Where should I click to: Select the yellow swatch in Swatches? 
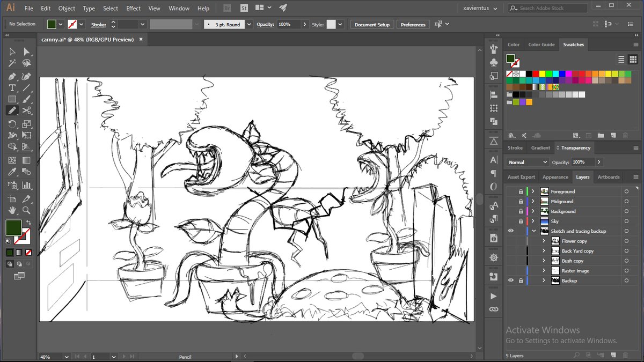542,73
